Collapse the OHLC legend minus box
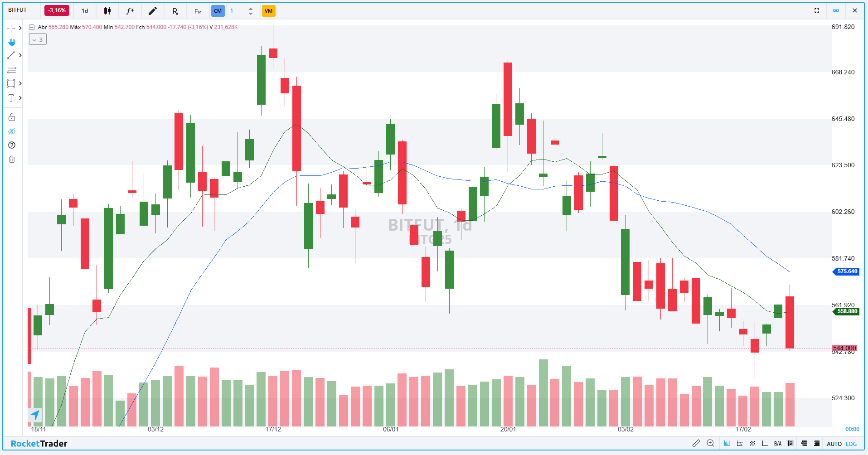The height and width of the screenshot is (455, 868). point(32,27)
